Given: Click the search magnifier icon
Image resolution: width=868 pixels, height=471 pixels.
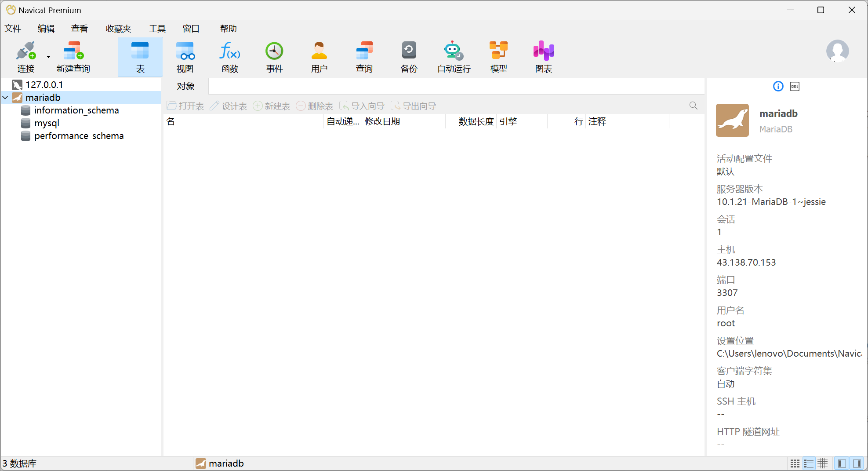Looking at the screenshot, I should [x=694, y=106].
